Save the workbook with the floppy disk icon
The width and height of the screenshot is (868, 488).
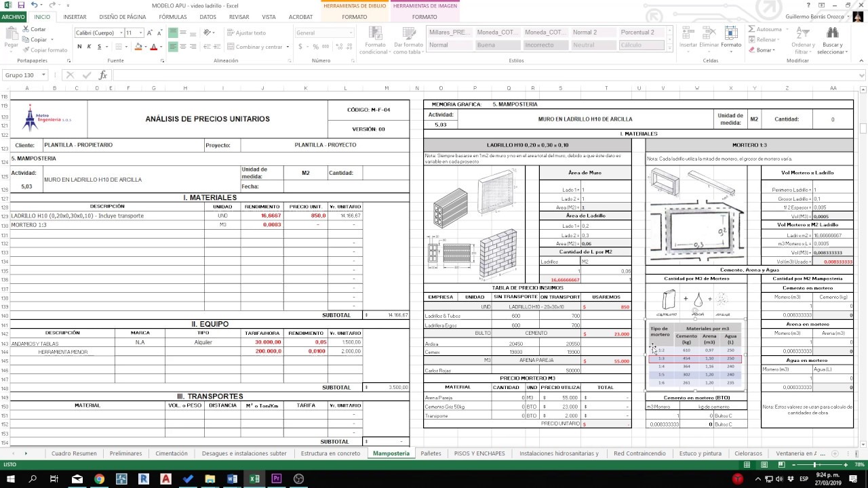[x=21, y=5]
